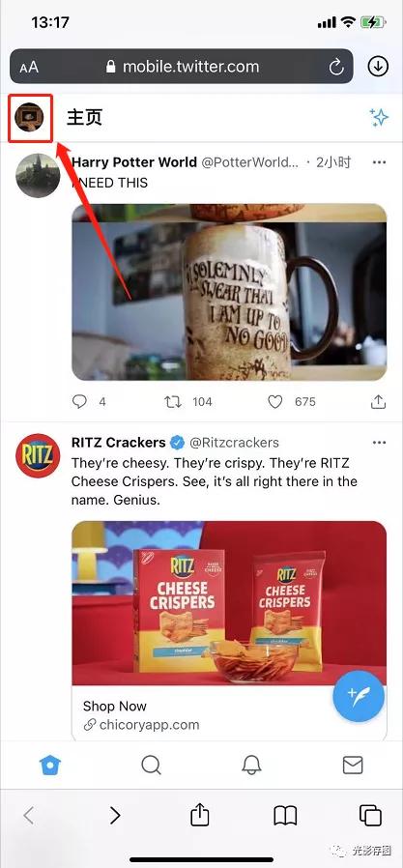Image resolution: width=403 pixels, height=868 pixels.
Task: Open the @Ritzcrackers profile handle
Action: click(x=234, y=443)
